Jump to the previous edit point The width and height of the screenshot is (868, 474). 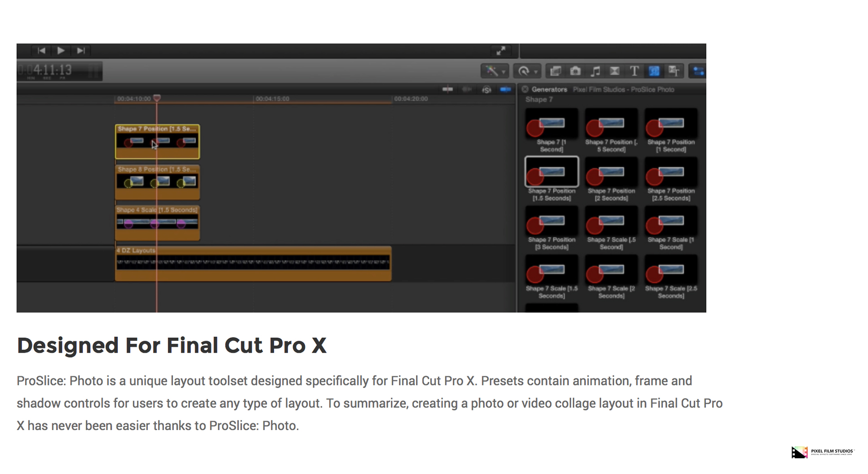[41, 51]
